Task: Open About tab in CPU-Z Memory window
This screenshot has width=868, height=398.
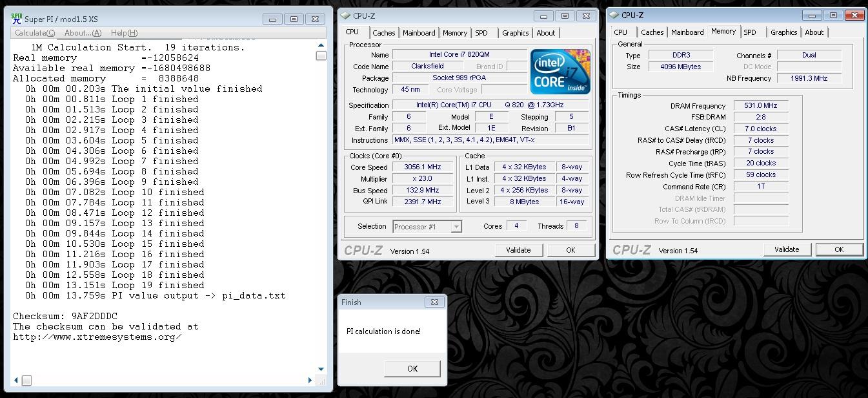Action: (x=814, y=32)
